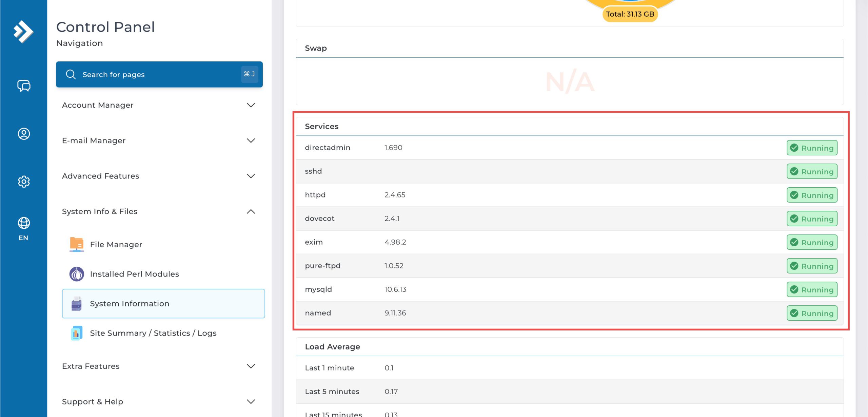This screenshot has height=417, width=868.
Task: Click Running status badge for mysqld
Action: click(812, 289)
